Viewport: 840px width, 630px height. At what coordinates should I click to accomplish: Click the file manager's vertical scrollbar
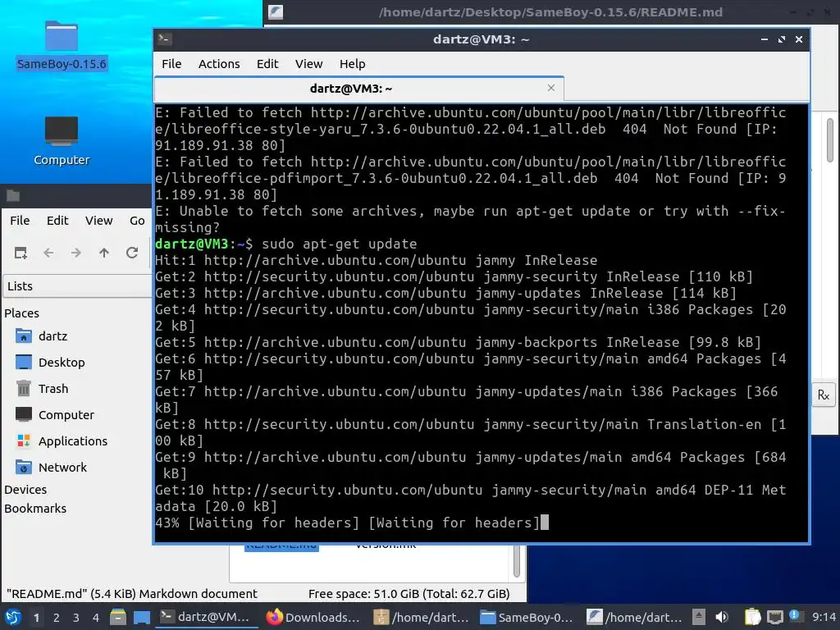(517, 561)
